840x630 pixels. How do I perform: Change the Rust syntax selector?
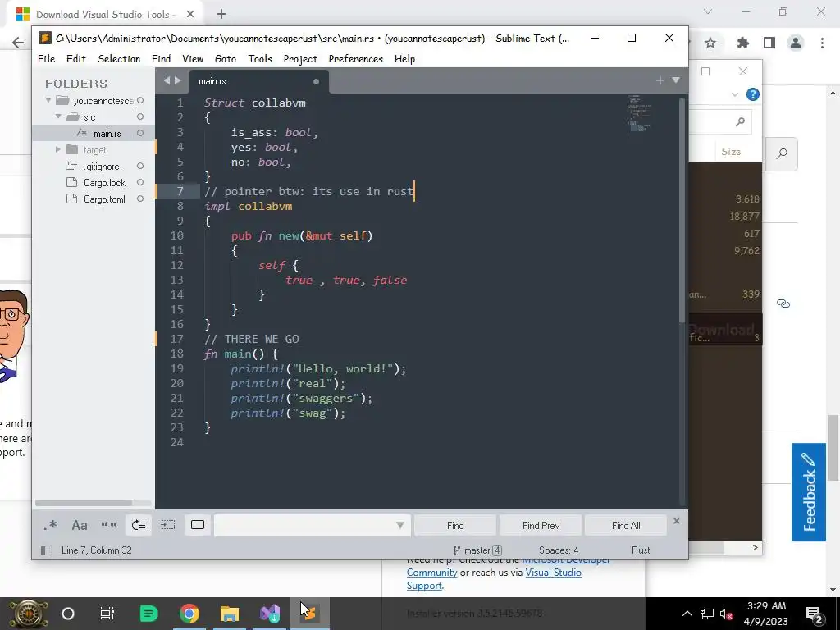click(640, 550)
